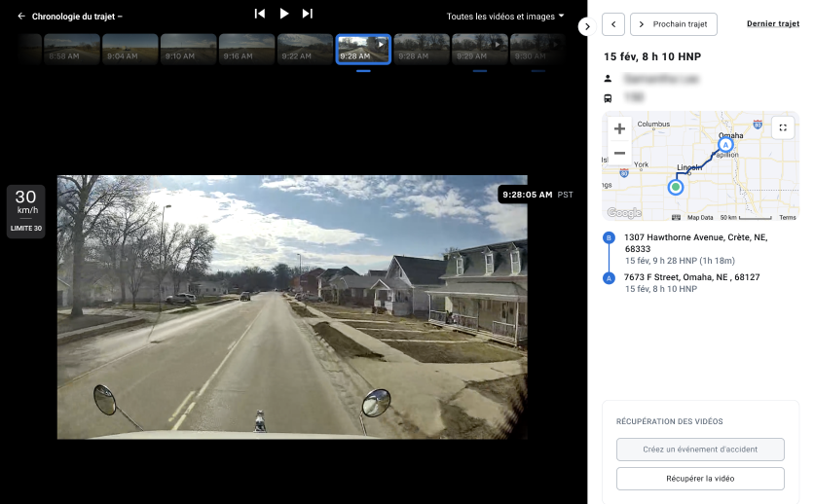The height and width of the screenshot is (504, 814).
Task: Select the 9:04 AM thumbnail
Action: pos(129,50)
